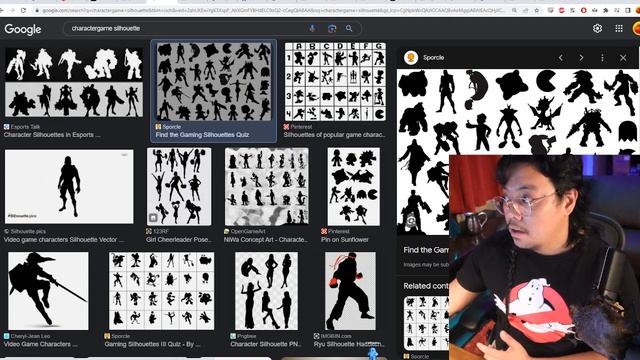Open Girl Cheerleader Poses thumbnail
640x360 pixels.
[x=179, y=187]
